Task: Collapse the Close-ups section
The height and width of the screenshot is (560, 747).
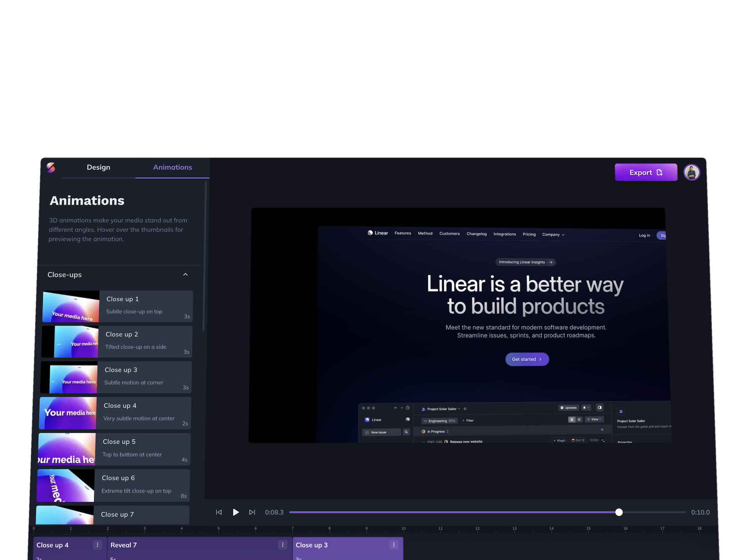Action: point(185,275)
